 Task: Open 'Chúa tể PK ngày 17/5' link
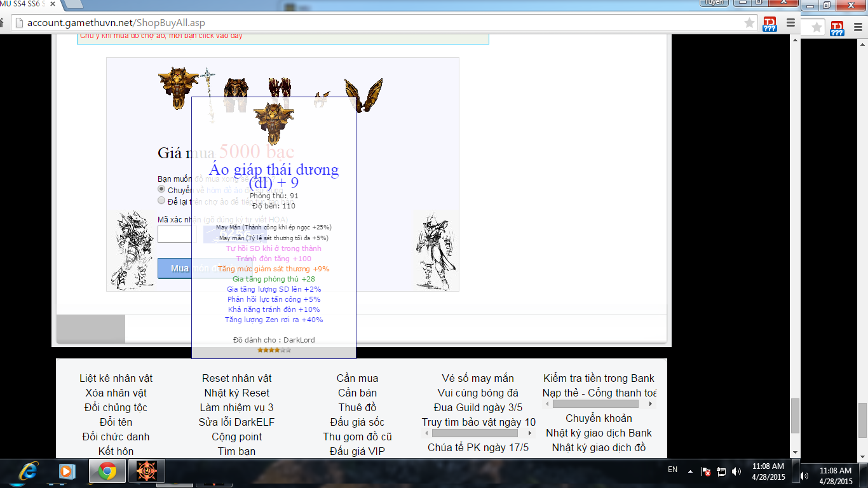(x=478, y=447)
